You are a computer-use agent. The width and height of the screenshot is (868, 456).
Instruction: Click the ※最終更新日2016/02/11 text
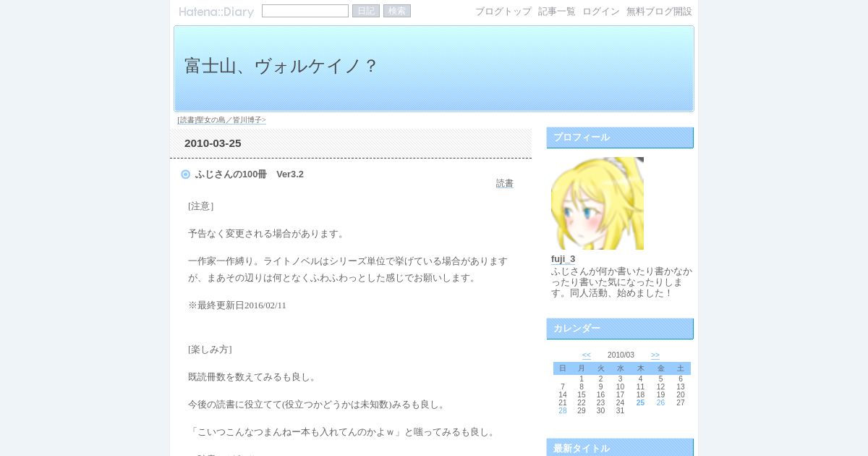tap(237, 305)
